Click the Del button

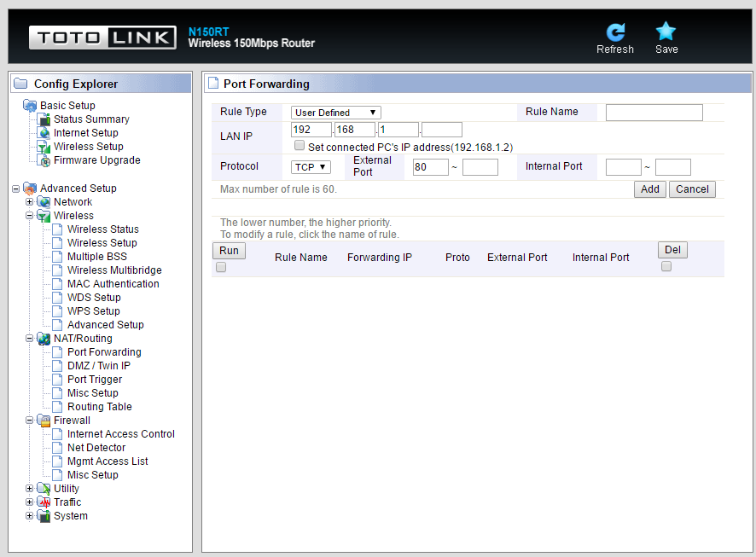pos(672,250)
